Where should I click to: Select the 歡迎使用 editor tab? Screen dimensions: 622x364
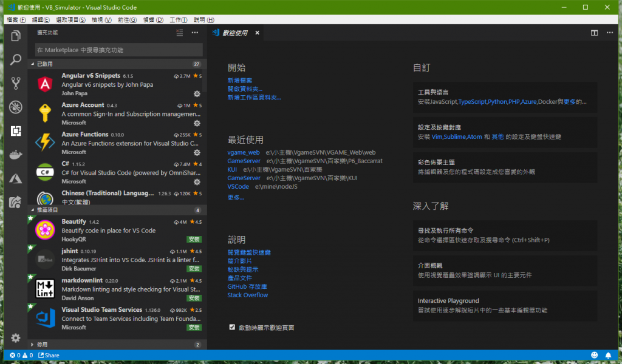[x=236, y=33]
